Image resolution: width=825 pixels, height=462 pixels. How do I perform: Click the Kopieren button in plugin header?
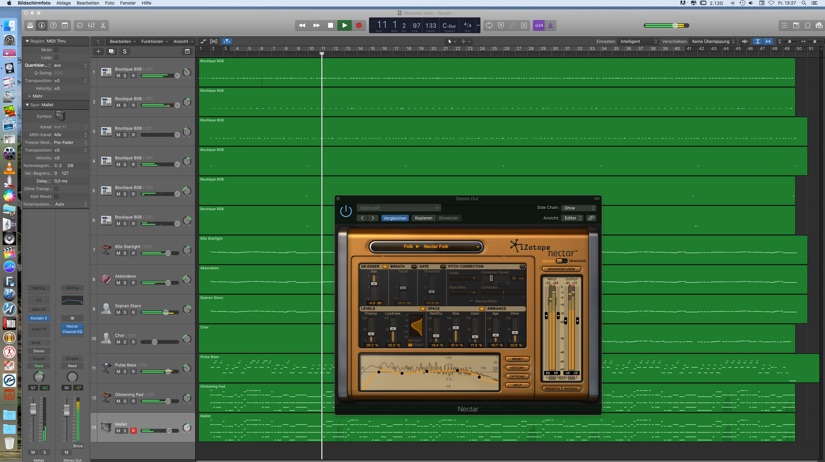click(423, 218)
